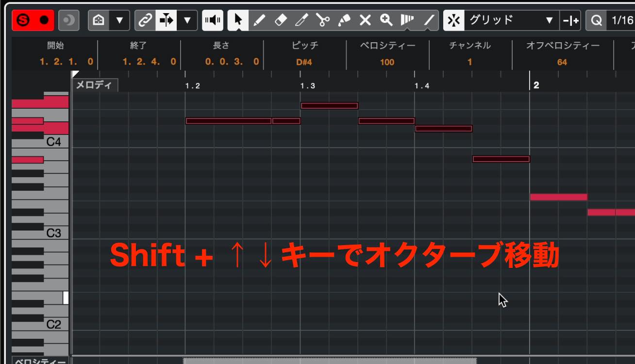
Task: Select the long note starting at 1.2
Action: point(229,121)
